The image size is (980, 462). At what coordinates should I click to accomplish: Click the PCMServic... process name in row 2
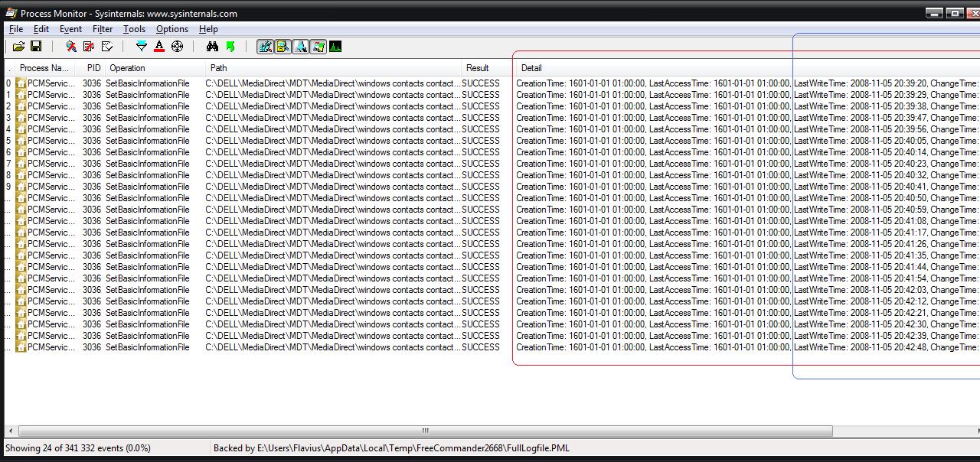51,106
